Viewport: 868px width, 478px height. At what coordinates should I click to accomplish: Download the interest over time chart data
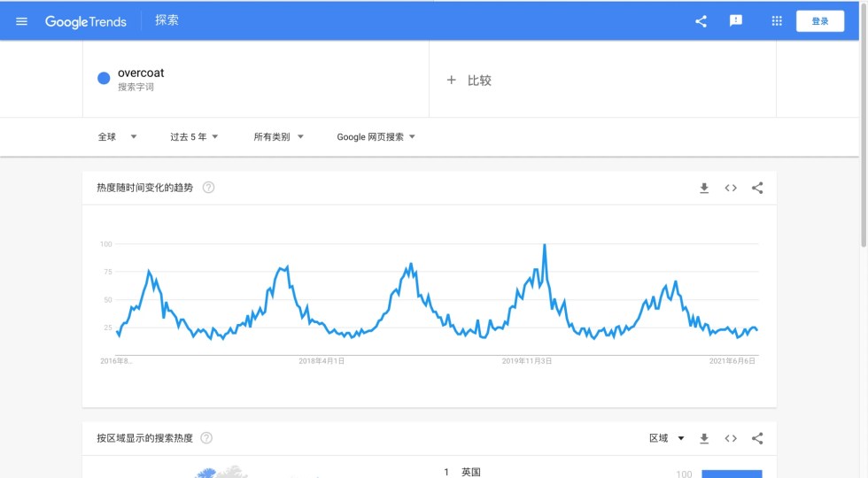[704, 188]
